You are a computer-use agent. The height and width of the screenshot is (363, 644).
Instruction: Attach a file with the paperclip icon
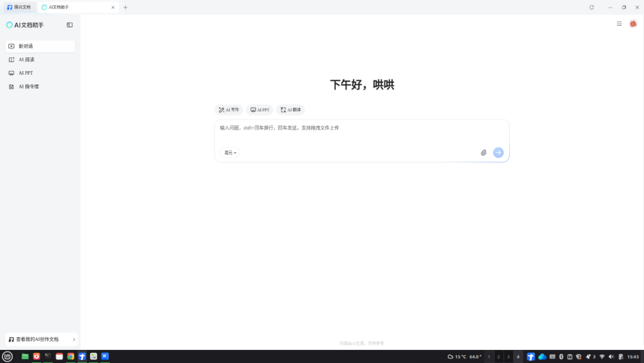tap(484, 152)
